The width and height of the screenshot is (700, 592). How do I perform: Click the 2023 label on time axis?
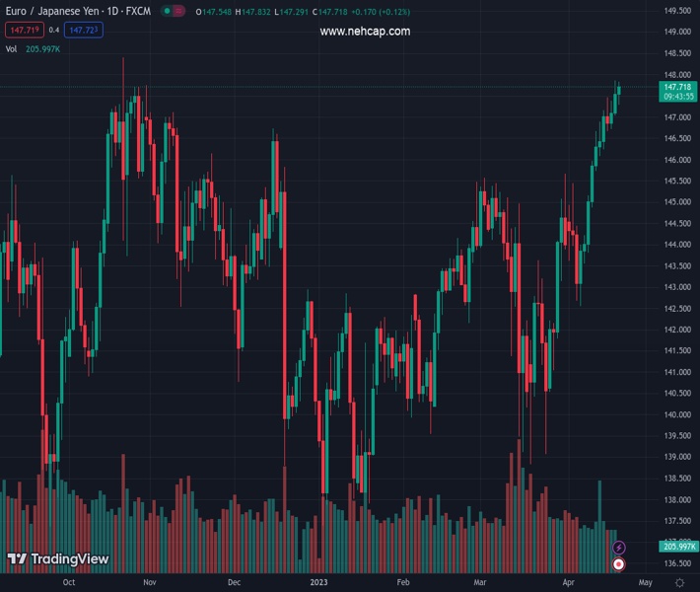pyautogui.click(x=320, y=582)
